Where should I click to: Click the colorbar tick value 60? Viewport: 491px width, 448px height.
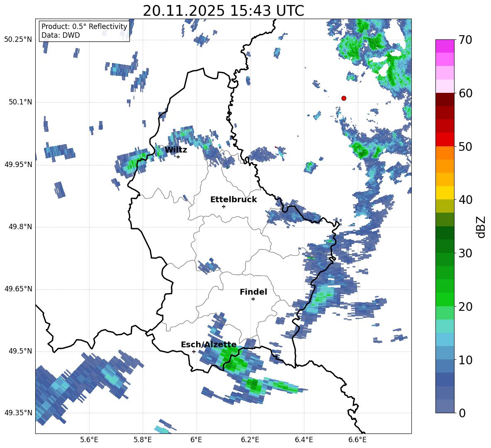pyautogui.click(x=466, y=93)
